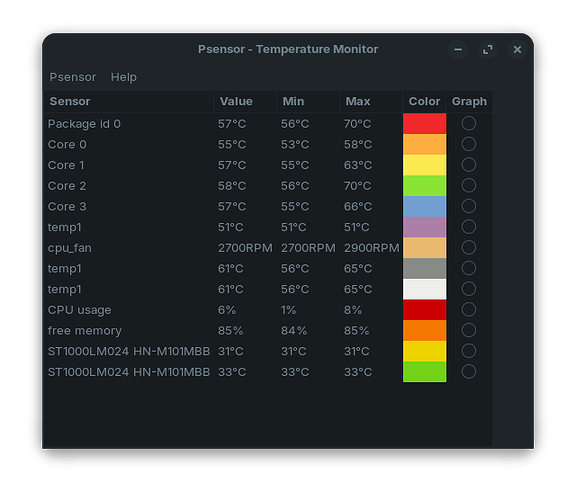Enable graph for Package id 0
575x500 pixels.
469,123
